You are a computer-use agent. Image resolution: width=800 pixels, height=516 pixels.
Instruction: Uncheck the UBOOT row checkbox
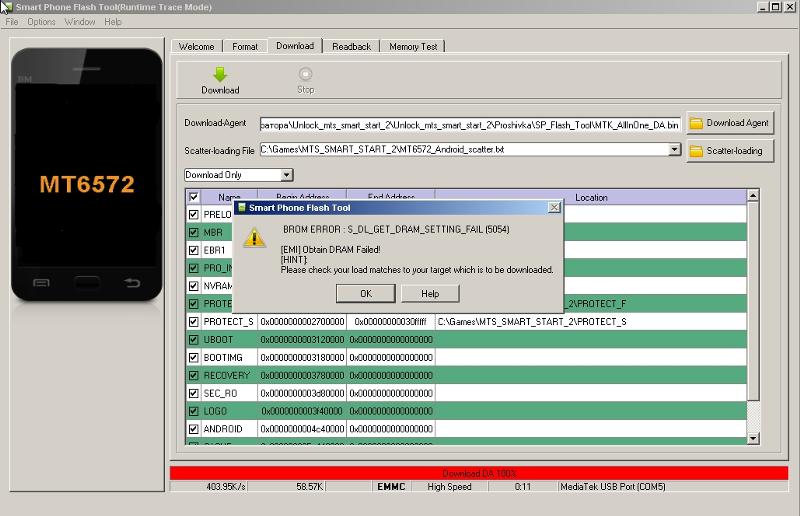coord(193,339)
